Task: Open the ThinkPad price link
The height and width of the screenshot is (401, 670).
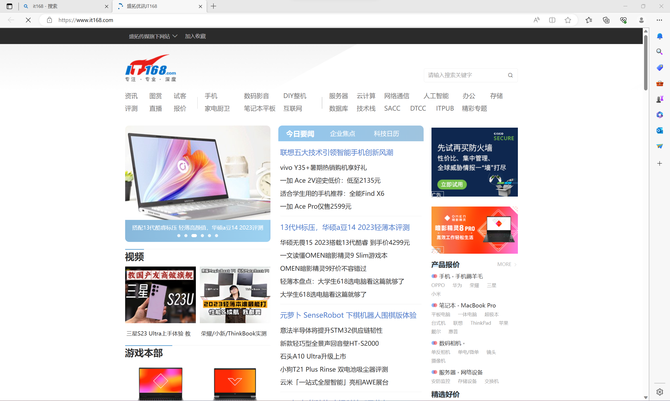Action: pyautogui.click(x=481, y=323)
